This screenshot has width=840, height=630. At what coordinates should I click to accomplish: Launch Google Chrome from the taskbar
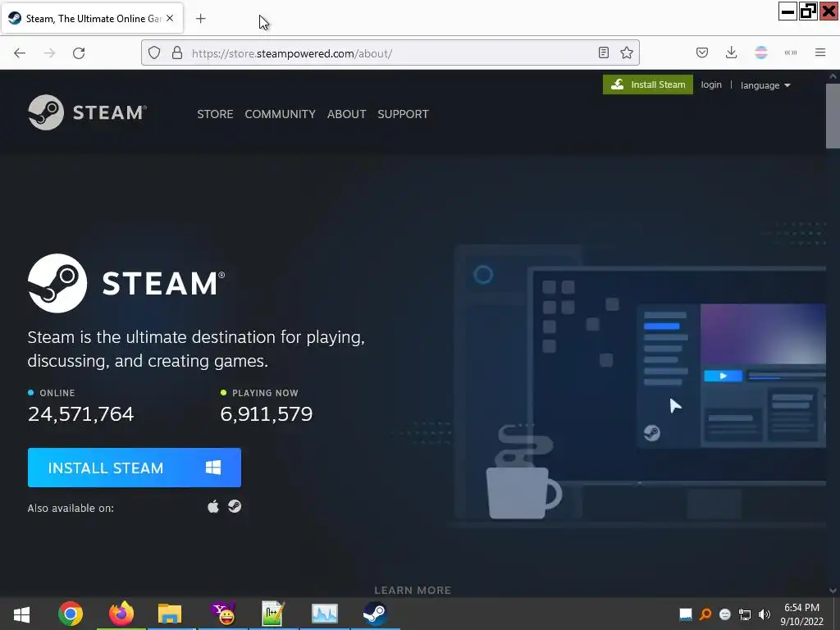coord(71,614)
